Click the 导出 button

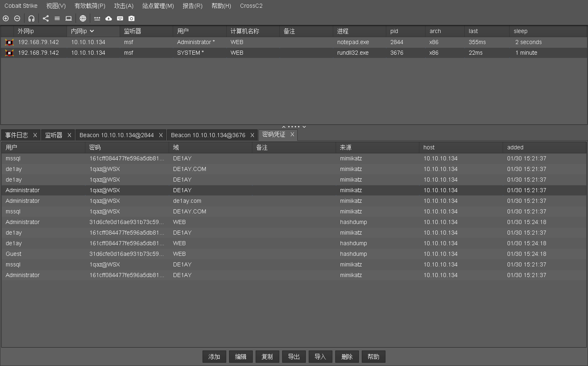point(294,357)
